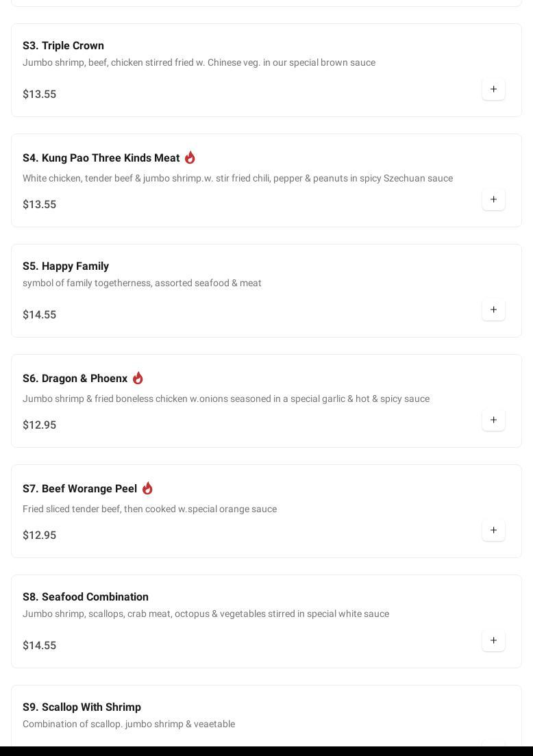Add Seafood Combination using plus icon

493,640
